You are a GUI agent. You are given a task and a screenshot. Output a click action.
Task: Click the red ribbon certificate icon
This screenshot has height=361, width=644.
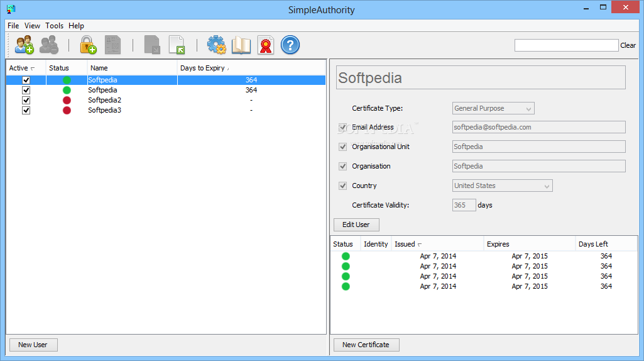(x=266, y=45)
